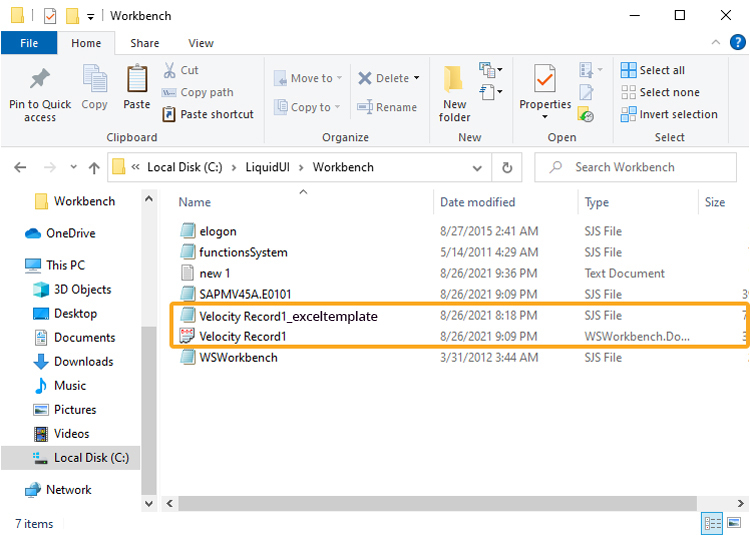Viewport: 750px width, 536px height.
Task: Go Up one folder level
Action: pyautogui.click(x=94, y=167)
